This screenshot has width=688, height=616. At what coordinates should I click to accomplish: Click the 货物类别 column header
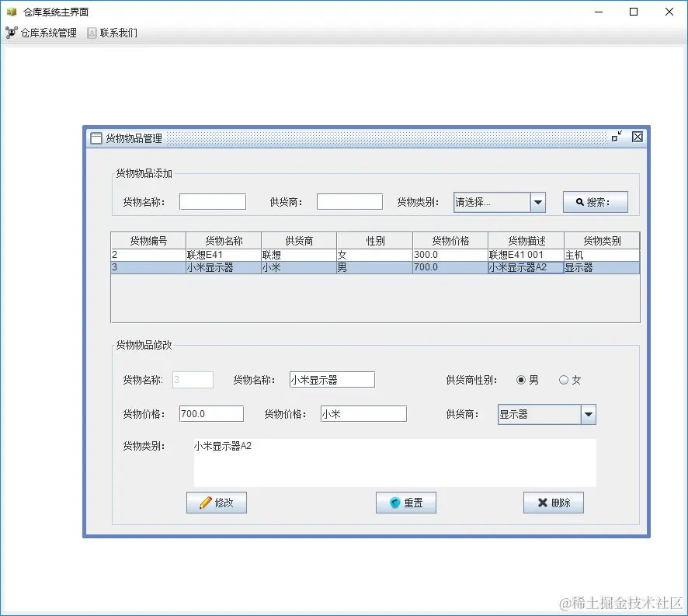coord(602,241)
